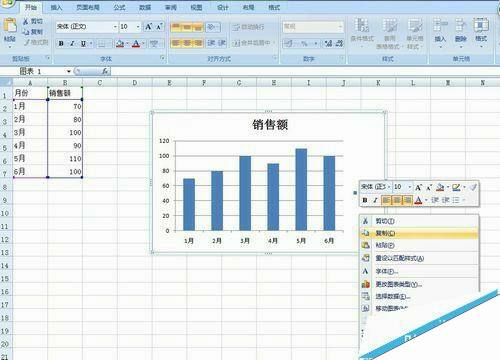Toggle Underline formatting in the ribbon
Image resolution: width=500 pixels, height=360 pixels.
83,43
